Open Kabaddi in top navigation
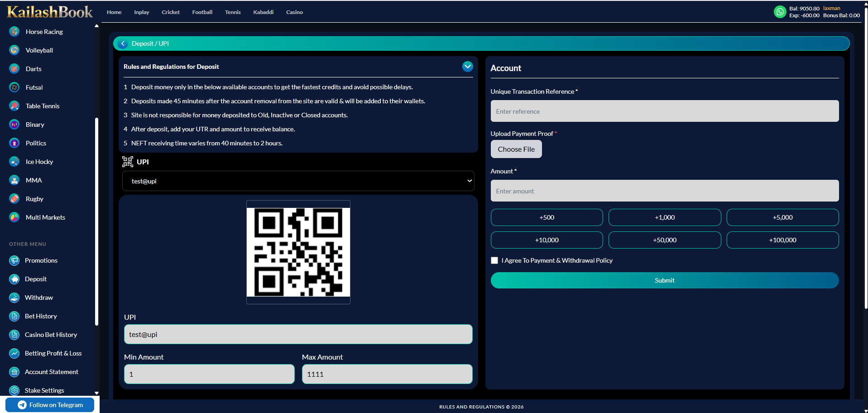The width and height of the screenshot is (868, 413). coord(264,12)
